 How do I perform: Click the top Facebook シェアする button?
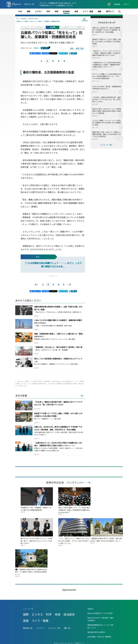pyautogui.click(x=45, y=53)
